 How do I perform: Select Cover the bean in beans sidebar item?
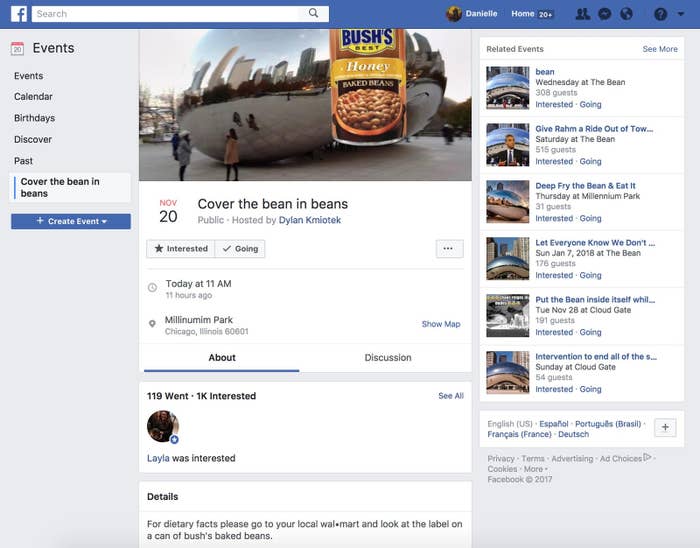point(71,187)
